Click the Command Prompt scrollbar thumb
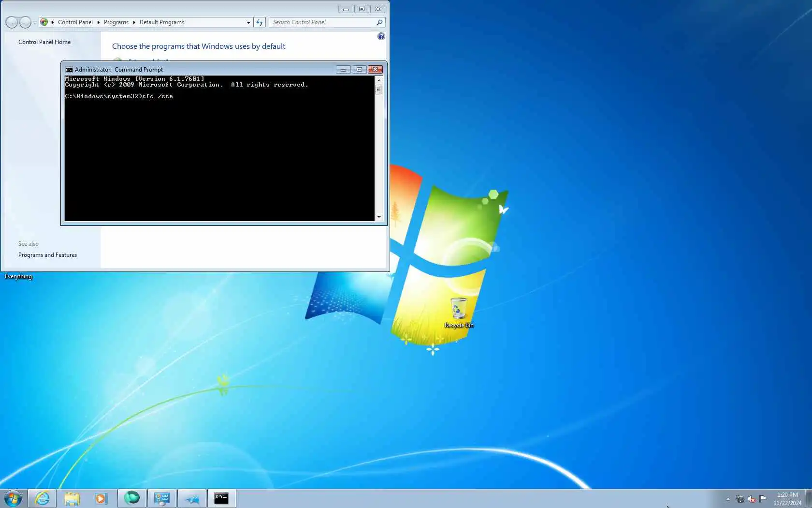 (379, 90)
